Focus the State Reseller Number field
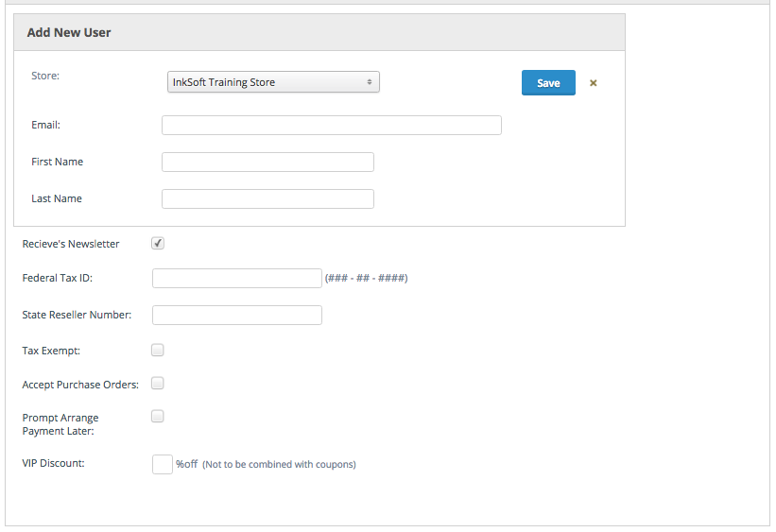The image size is (776, 532). click(236, 315)
